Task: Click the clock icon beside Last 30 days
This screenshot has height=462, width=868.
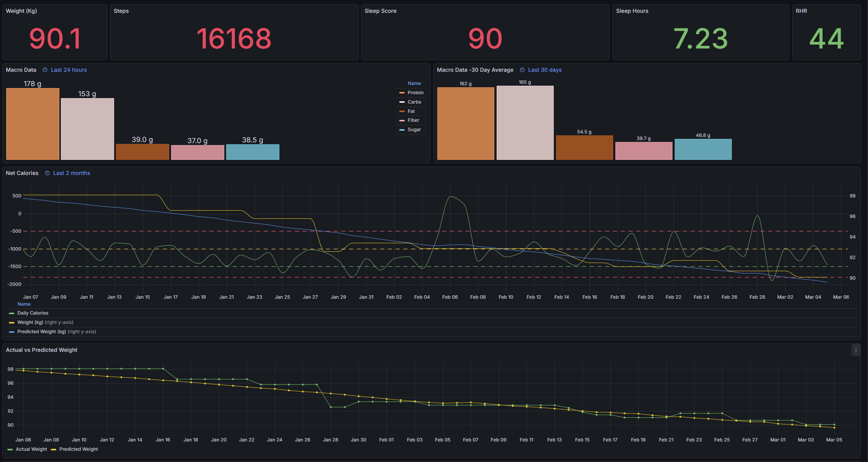Action: point(522,70)
